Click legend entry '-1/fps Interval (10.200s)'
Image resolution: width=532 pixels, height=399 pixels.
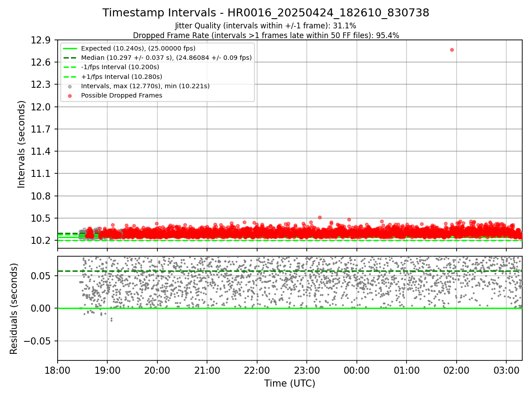click(120, 67)
